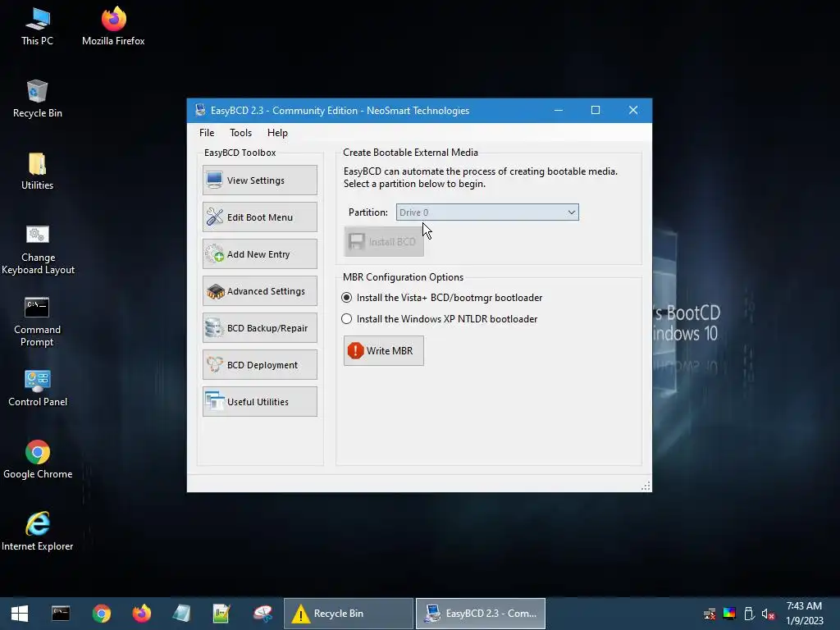Launch Firefox from the taskbar
Screen dimensions: 840x630
(141, 614)
